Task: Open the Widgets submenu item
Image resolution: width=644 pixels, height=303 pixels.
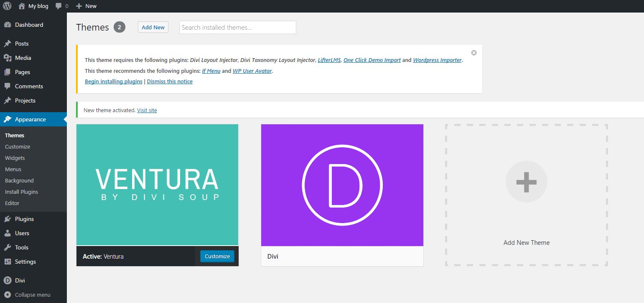Action: coord(15,158)
